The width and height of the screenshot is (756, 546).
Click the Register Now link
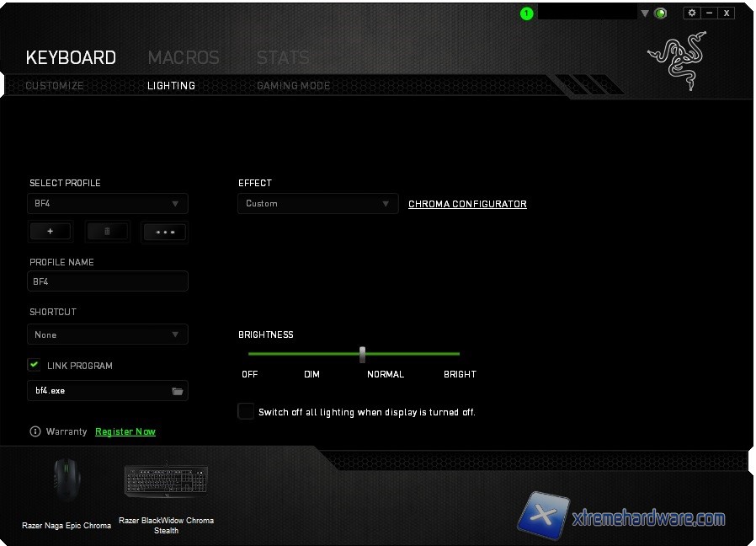(x=125, y=431)
